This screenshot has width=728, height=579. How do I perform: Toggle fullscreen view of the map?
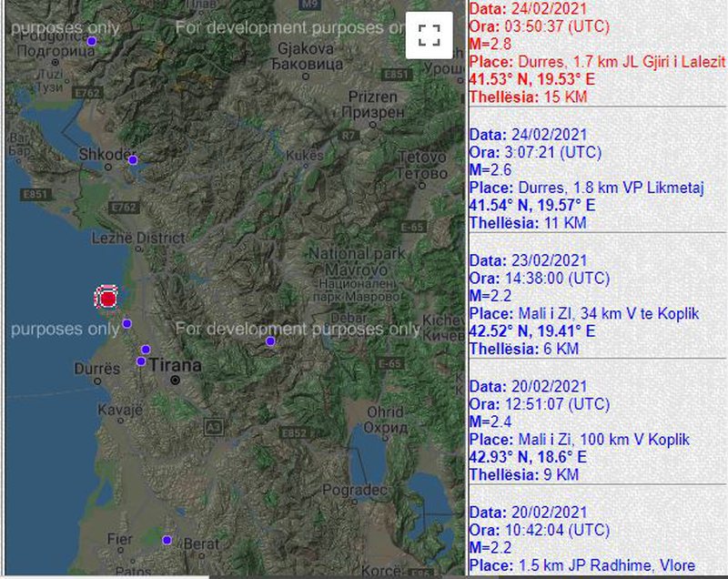point(429,36)
